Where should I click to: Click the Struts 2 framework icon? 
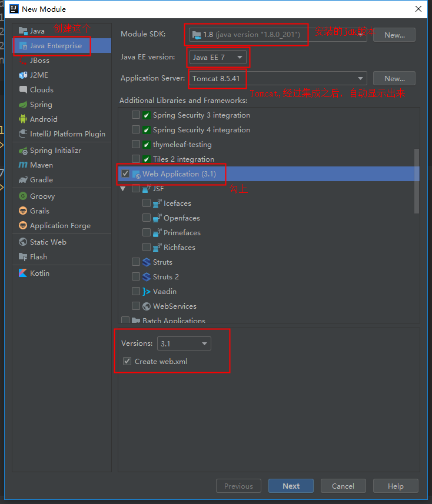click(x=147, y=277)
